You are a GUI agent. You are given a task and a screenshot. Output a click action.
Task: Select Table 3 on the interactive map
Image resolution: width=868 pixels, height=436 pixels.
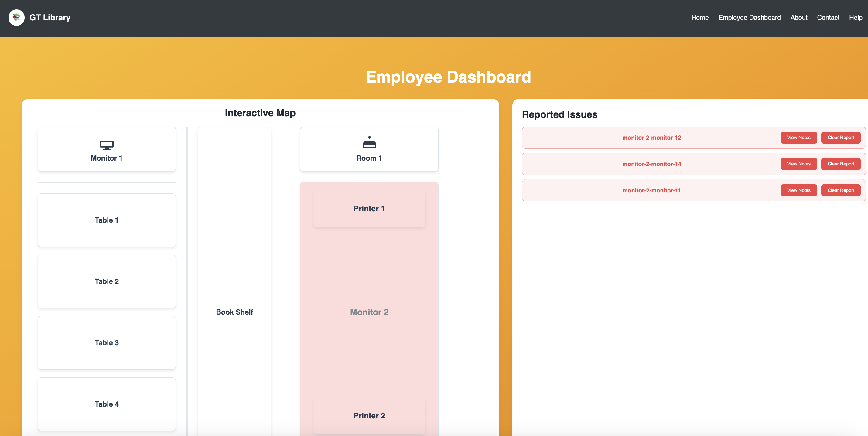(107, 343)
